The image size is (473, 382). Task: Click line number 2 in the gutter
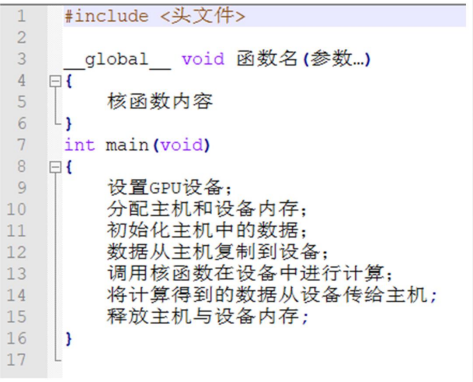point(21,37)
